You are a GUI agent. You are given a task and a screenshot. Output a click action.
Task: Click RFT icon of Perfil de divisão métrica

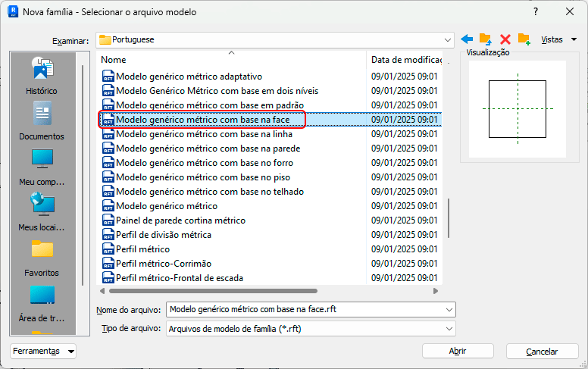(x=108, y=235)
